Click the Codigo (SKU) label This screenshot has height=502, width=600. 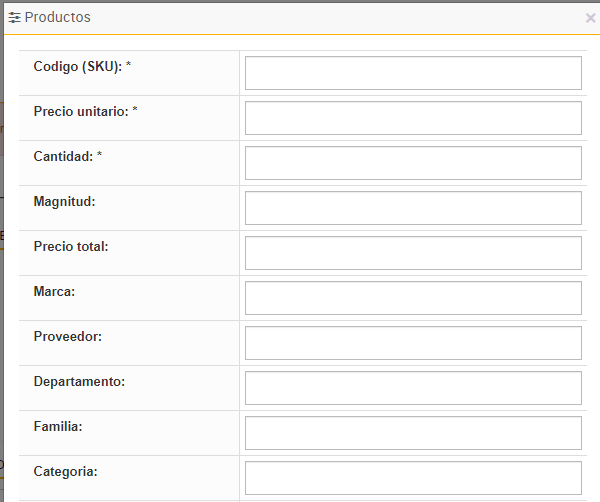82,67
